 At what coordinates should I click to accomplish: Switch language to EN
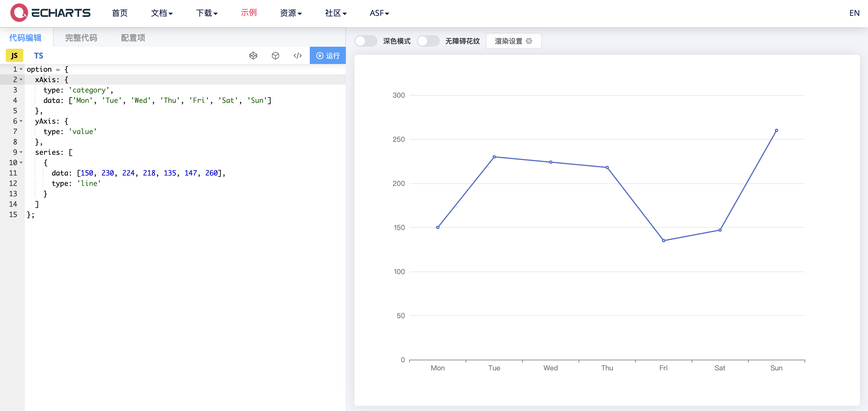pos(854,13)
